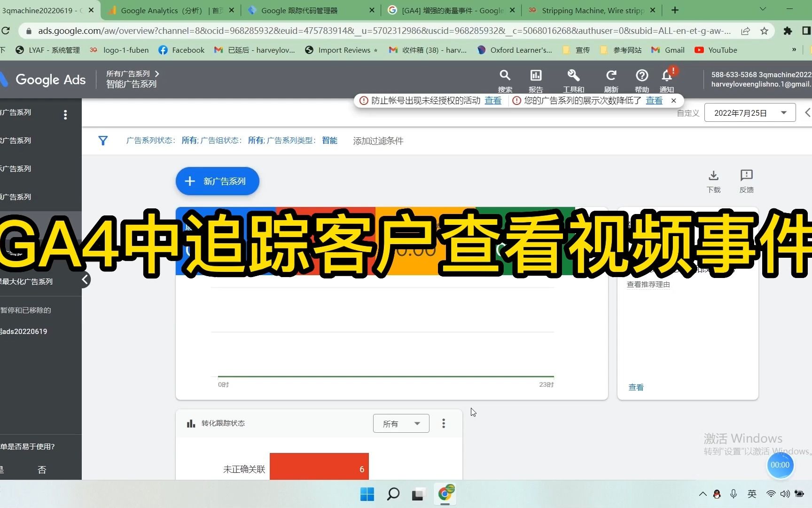Click the blue 00:00 recording timer
Viewport: 812px width, 508px height.
point(780,465)
